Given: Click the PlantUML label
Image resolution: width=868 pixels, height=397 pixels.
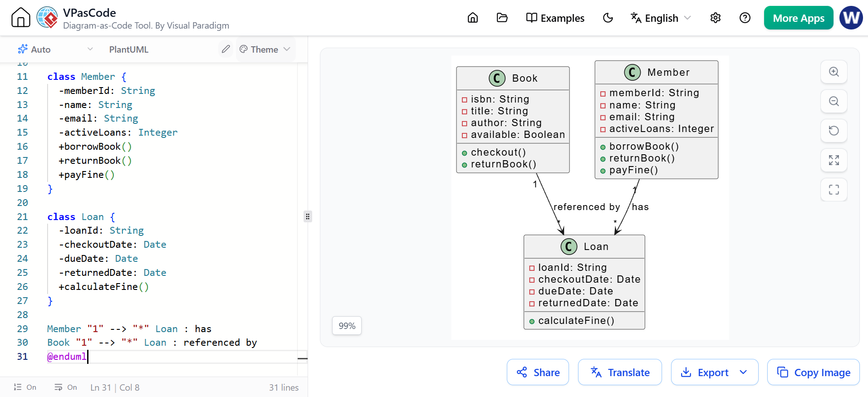Looking at the screenshot, I should pos(129,49).
